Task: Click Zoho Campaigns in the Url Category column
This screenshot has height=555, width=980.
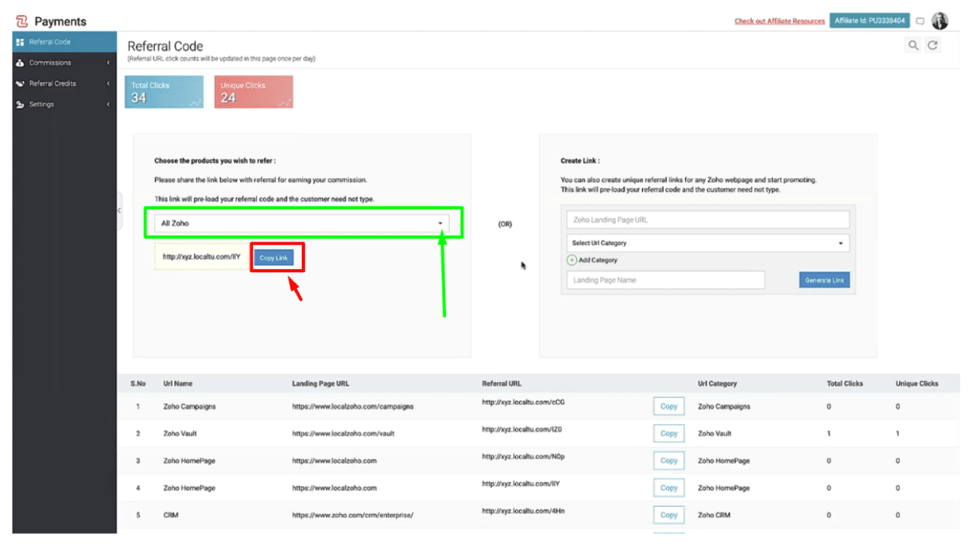Action: [724, 407]
